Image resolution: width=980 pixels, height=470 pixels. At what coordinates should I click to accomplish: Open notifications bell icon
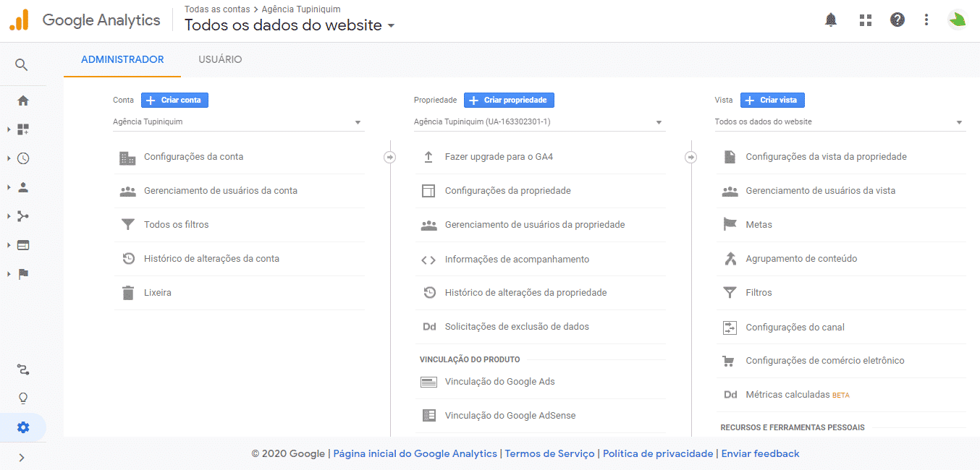tap(831, 20)
